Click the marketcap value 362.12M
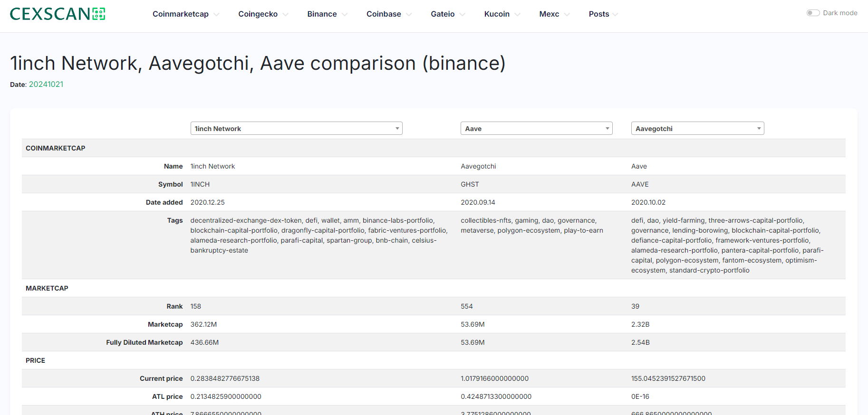The image size is (868, 415). (203, 324)
